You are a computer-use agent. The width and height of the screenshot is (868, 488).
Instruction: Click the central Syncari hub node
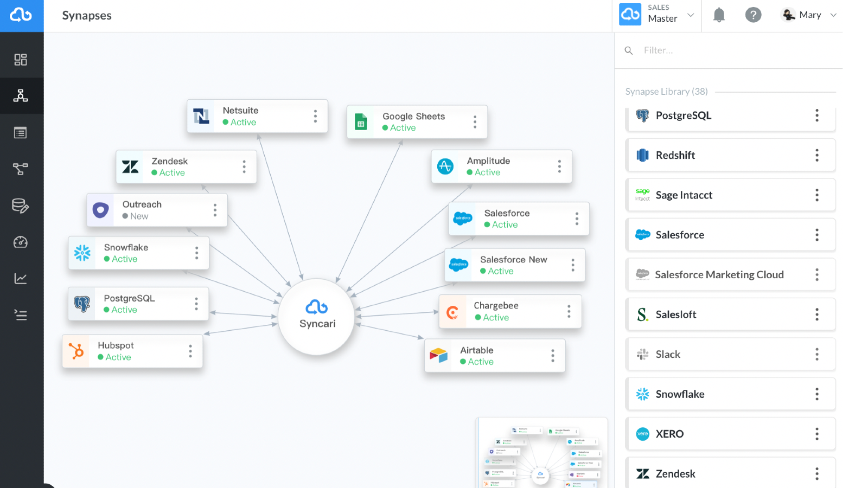317,316
